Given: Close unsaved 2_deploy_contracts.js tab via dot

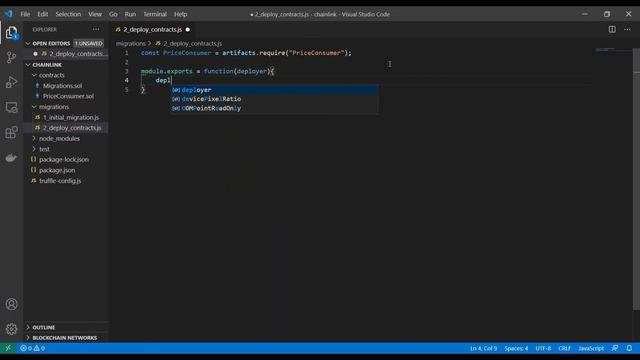Looking at the screenshot, I should (188, 29).
